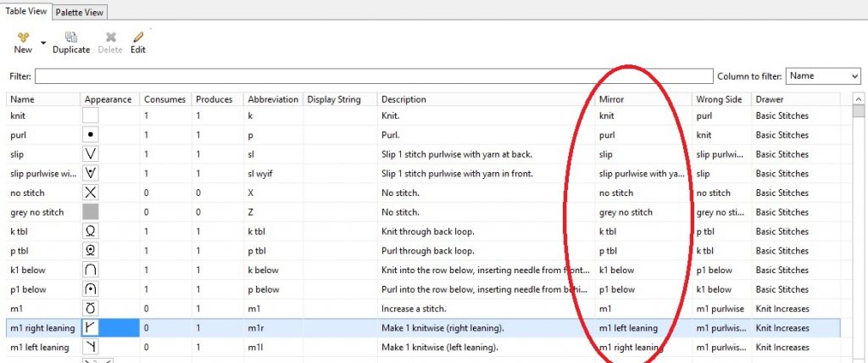Image resolution: width=868 pixels, height=363 pixels.
Task: Select the slip V appearance icon
Action: point(90,154)
